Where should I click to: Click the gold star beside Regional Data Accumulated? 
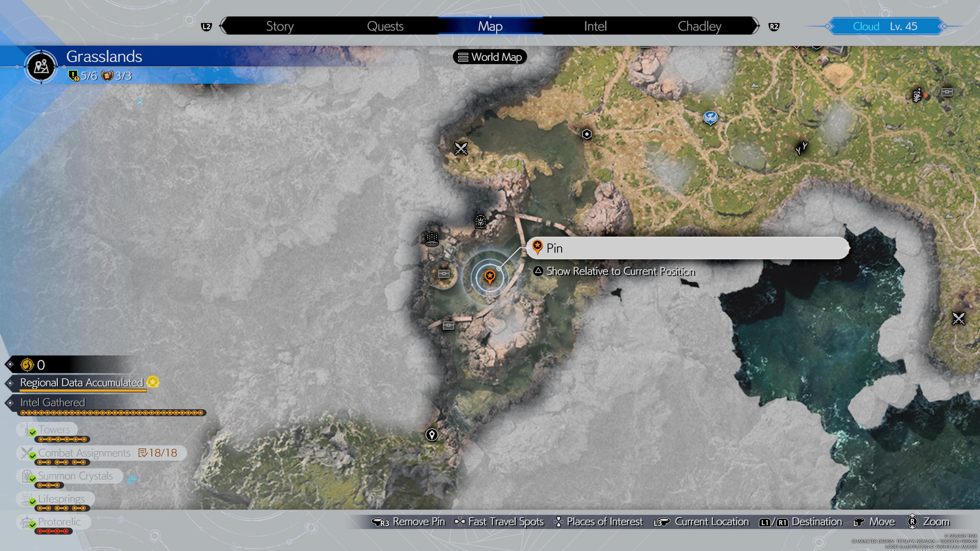click(x=153, y=382)
